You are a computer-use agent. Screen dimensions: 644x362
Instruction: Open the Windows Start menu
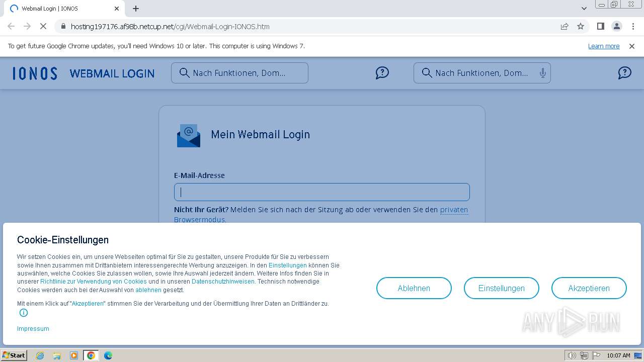[14, 355]
